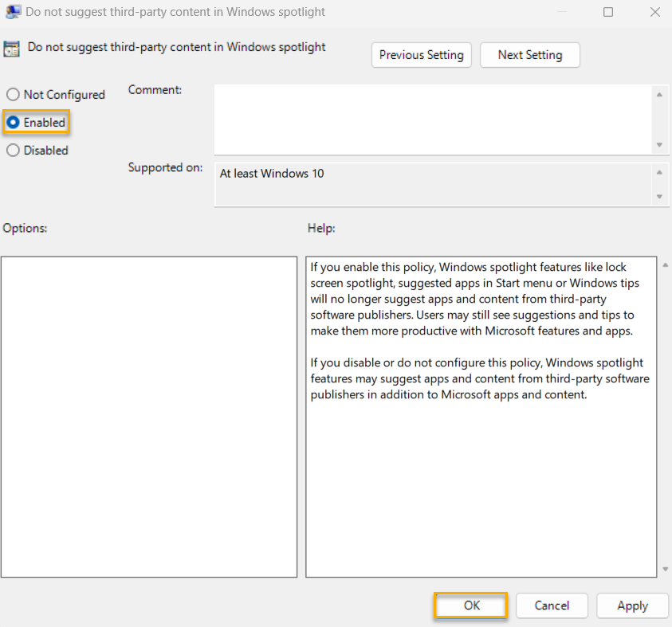Select the Disabled radio button
The image size is (672, 627).
click(x=12, y=150)
